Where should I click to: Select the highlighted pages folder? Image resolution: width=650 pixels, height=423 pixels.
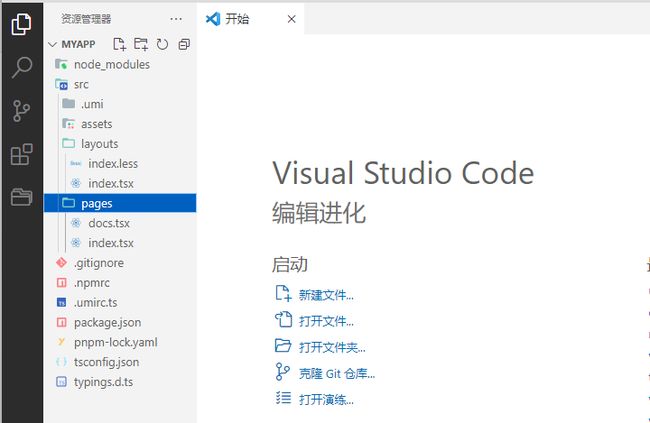point(120,203)
